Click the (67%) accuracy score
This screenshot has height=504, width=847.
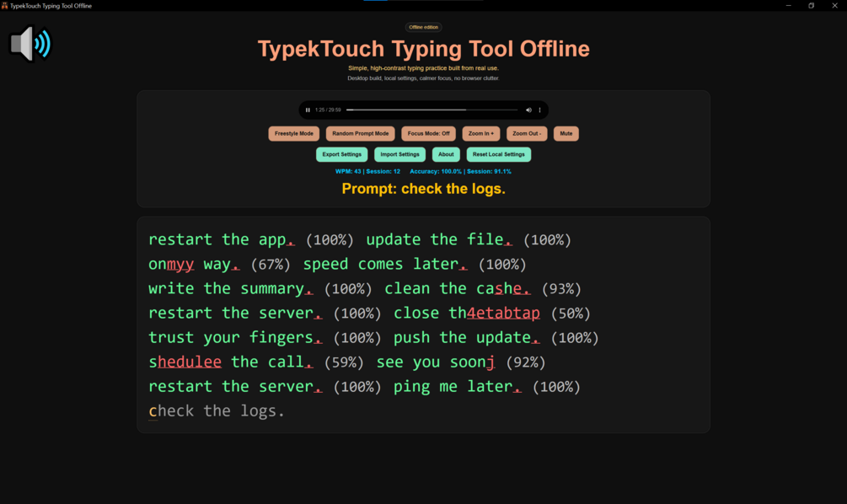pos(271,264)
